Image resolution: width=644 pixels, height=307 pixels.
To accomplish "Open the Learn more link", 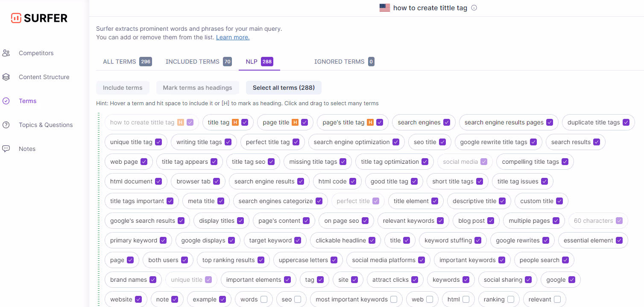I will coord(233,37).
